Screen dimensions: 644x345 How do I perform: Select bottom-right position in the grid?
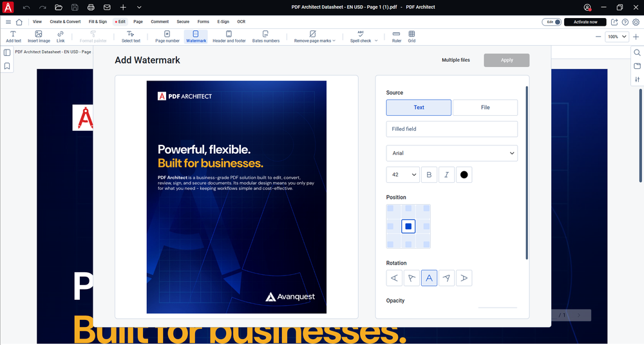click(426, 245)
